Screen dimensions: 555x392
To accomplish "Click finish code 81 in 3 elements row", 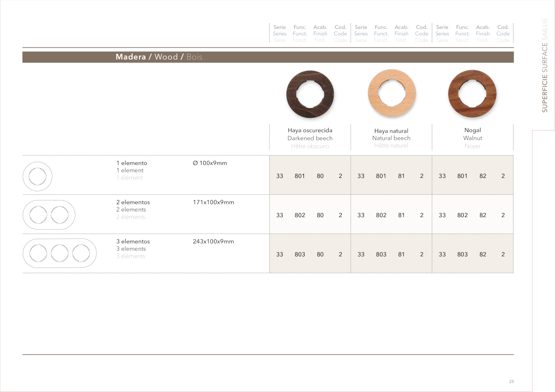I will (401, 254).
